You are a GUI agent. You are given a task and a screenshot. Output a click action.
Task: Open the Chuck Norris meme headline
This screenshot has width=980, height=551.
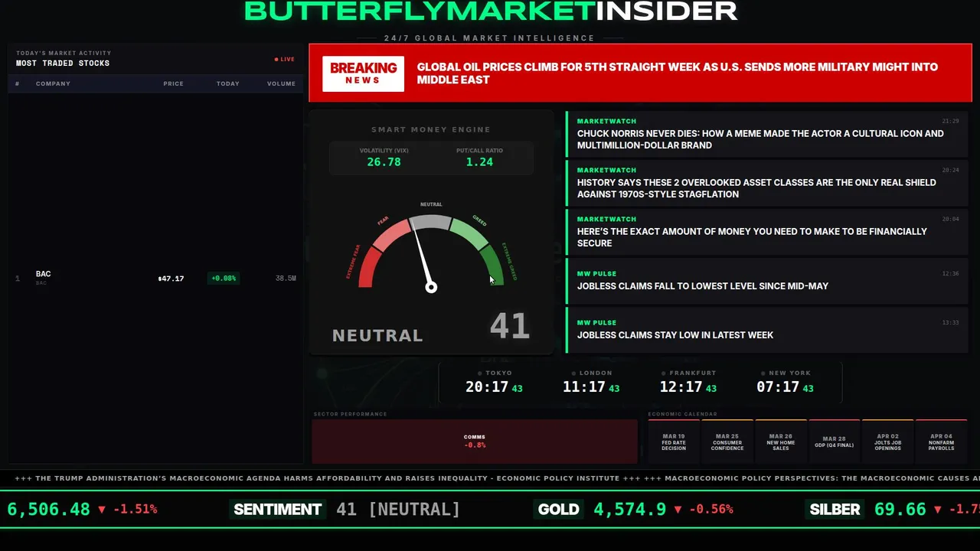click(x=766, y=134)
